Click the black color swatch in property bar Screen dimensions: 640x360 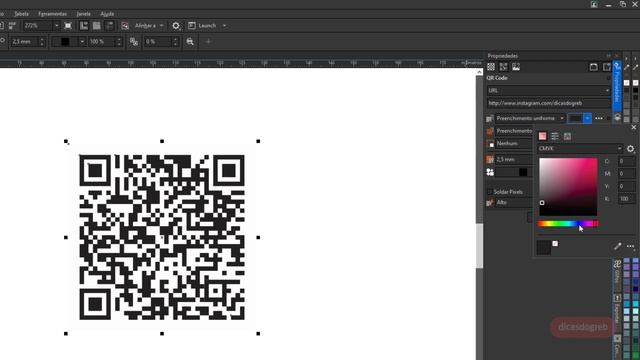tap(64, 42)
